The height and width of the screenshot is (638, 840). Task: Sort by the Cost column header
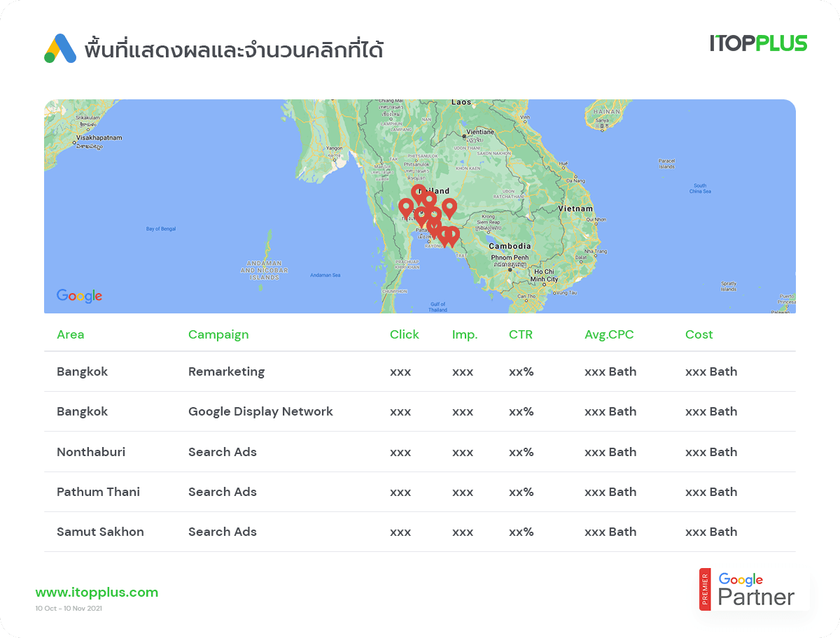point(699,334)
